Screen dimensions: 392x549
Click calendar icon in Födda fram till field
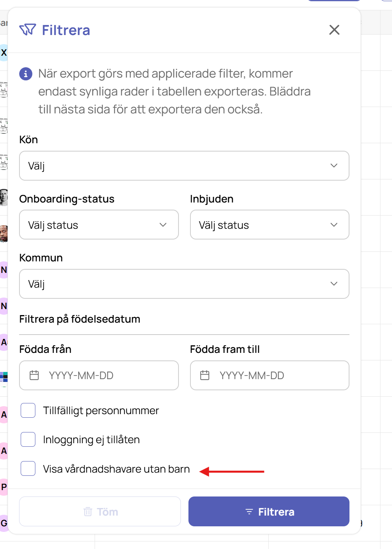(x=205, y=375)
